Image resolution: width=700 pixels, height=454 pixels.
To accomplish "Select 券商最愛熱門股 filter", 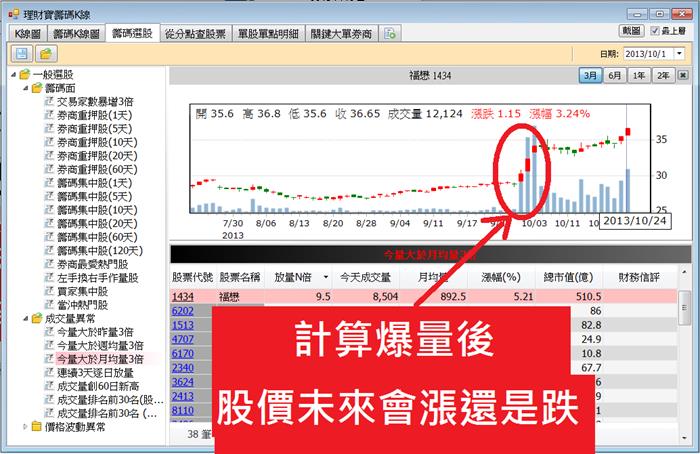I will 93,264.
